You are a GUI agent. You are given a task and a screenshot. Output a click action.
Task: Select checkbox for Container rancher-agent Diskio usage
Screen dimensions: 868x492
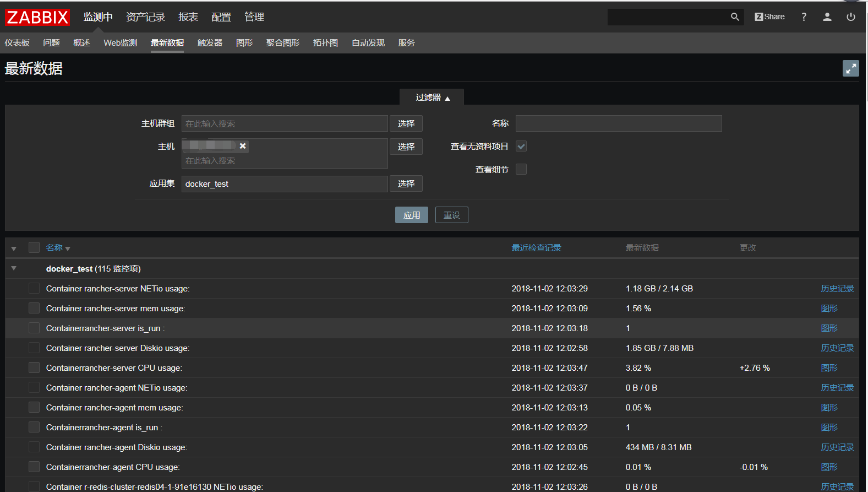click(x=34, y=447)
